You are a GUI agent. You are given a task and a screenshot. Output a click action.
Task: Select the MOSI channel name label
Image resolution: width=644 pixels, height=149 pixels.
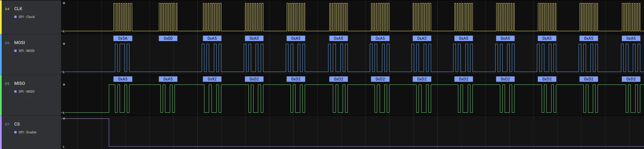[x=20, y=43]
